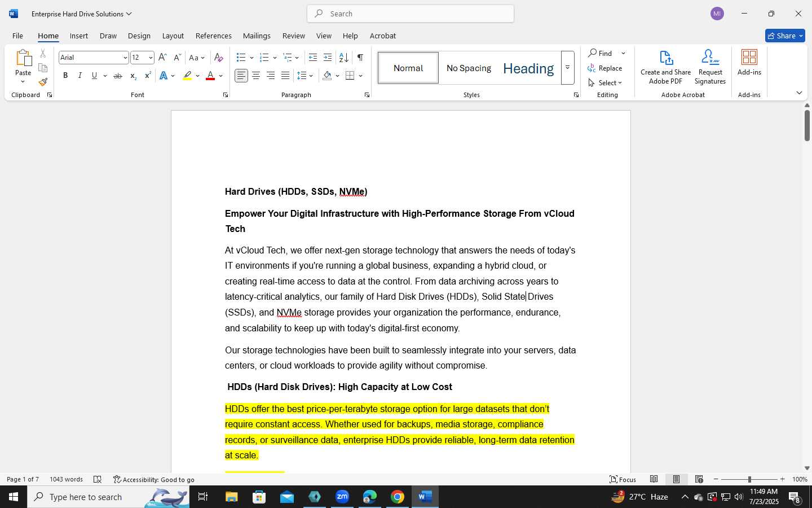Viewport: 812px width, 508px height.
Task: Sort paragraph text A to Z
Action: click(x=343, y=58)
